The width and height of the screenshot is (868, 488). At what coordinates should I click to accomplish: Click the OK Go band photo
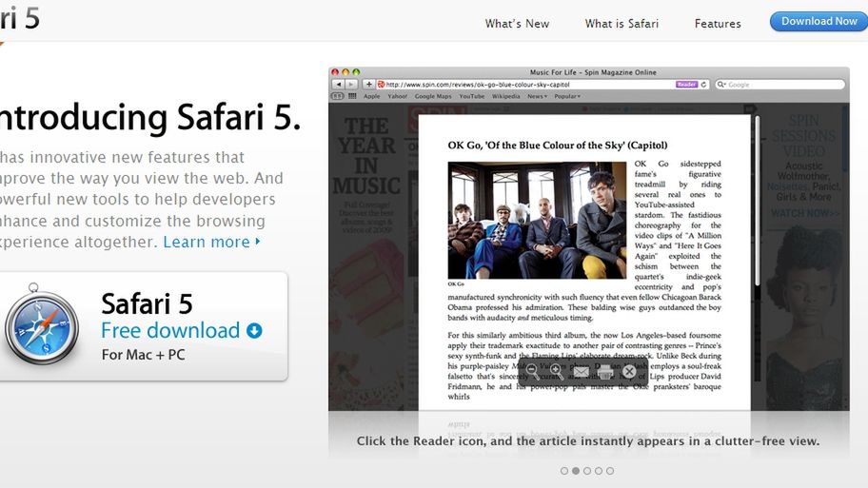click(x=537, y=220)
